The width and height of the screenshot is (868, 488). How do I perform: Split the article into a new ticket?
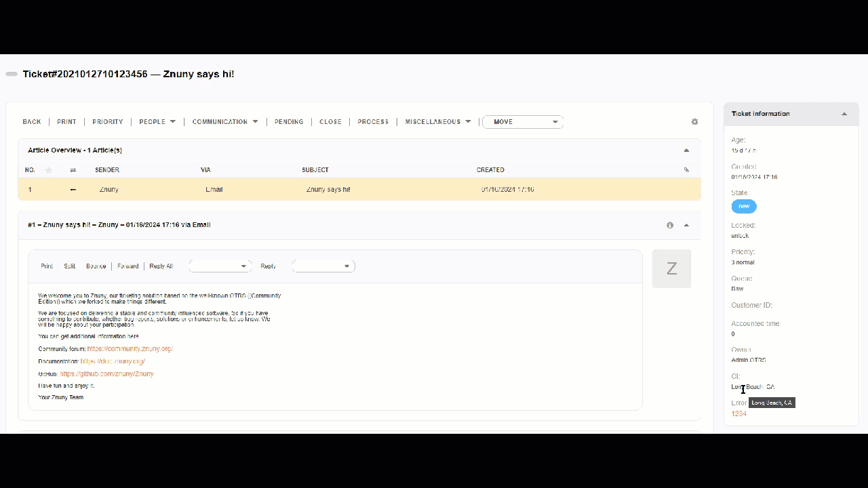[68, 266]
